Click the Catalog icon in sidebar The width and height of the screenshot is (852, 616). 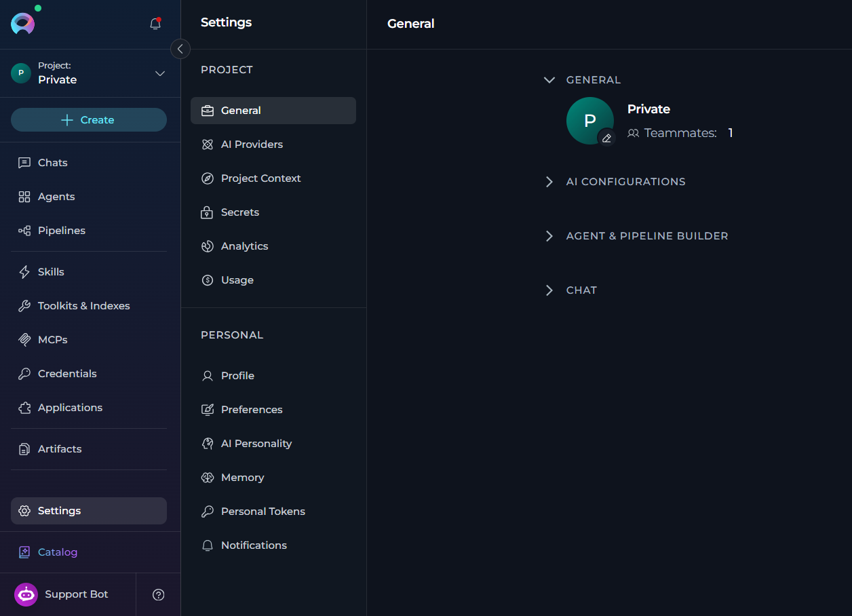click(x=24, y=552)
